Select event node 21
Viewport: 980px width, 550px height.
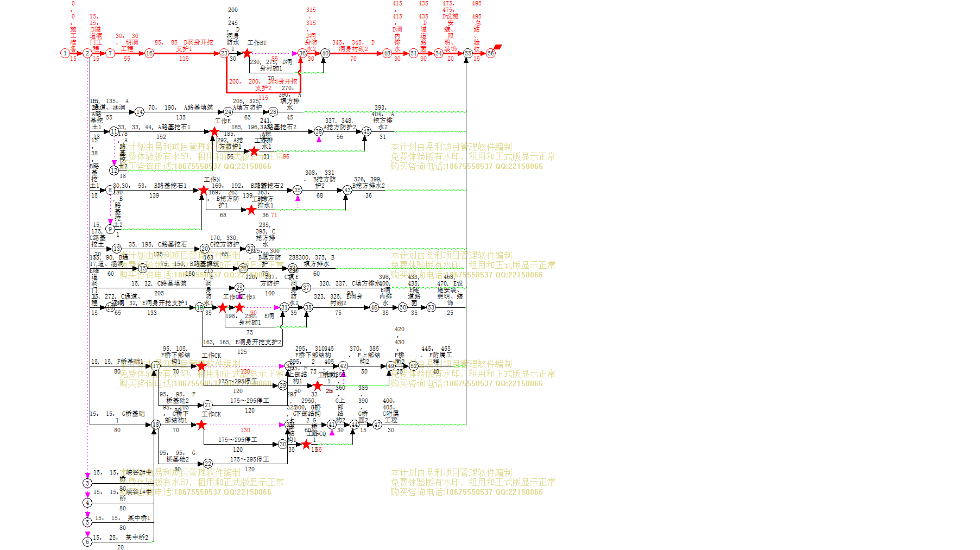point(208,405)
